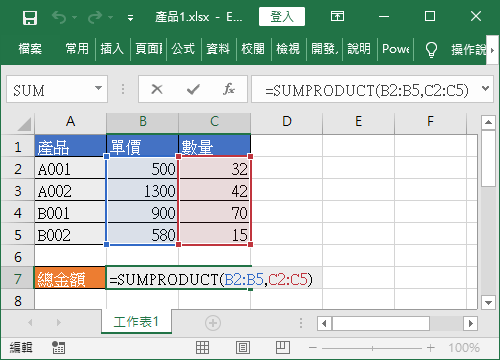Select column A header

point(70,122)
